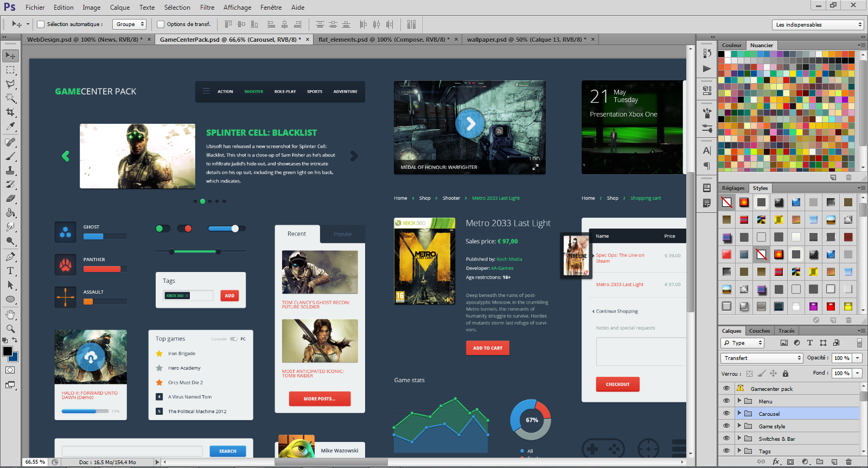Screen dimensions: 868x468
Task: Hide the Switches & Bar layer group
Action: 726,438
